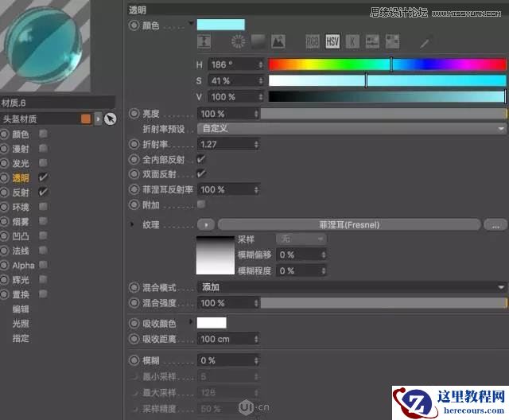Click the 菲涅耳(Fresnel) texture button

tap(349, 224)
